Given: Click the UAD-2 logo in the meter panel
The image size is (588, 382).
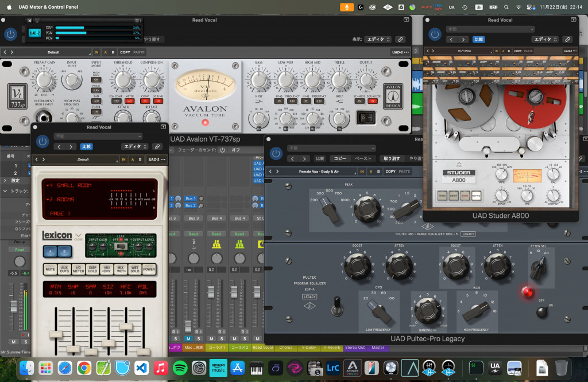Looking at the screenshot, I should [34, 33].
